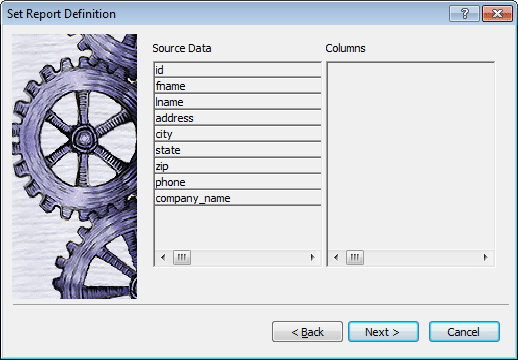Click Source Data scrollbar right arrow
Viewport: 518px width, 360px height.
click(x=313, y=257)
